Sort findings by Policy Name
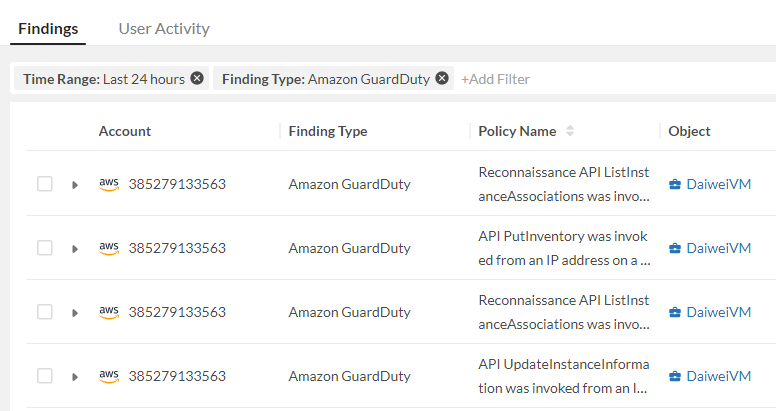The height and width of the screenshot is (411, 776). 570,131
